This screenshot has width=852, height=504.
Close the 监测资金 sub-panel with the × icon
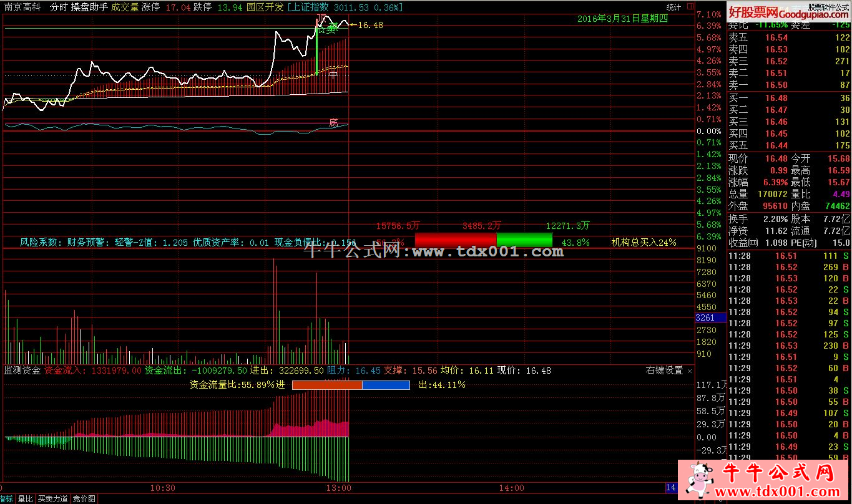tap(690, 371)
